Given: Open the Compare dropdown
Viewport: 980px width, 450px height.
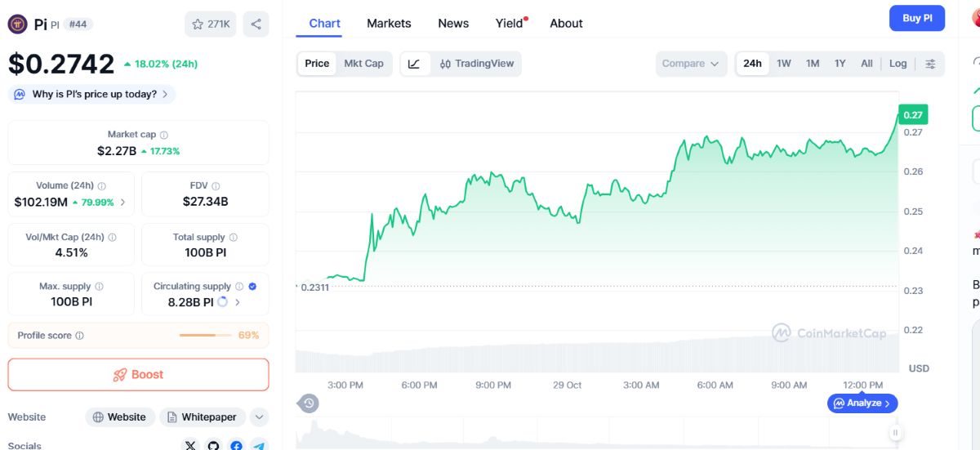Looking at the screenshot, I should click(691, 64).
